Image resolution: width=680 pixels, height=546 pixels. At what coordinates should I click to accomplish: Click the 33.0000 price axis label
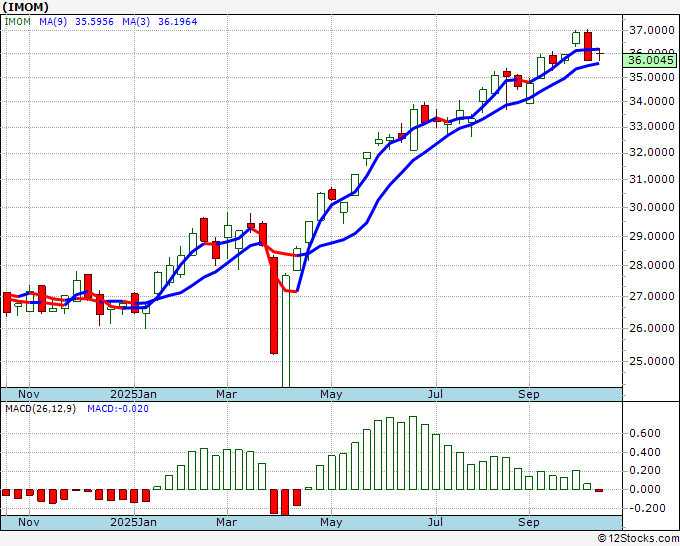pyautogui.click(x=651, y=127)
